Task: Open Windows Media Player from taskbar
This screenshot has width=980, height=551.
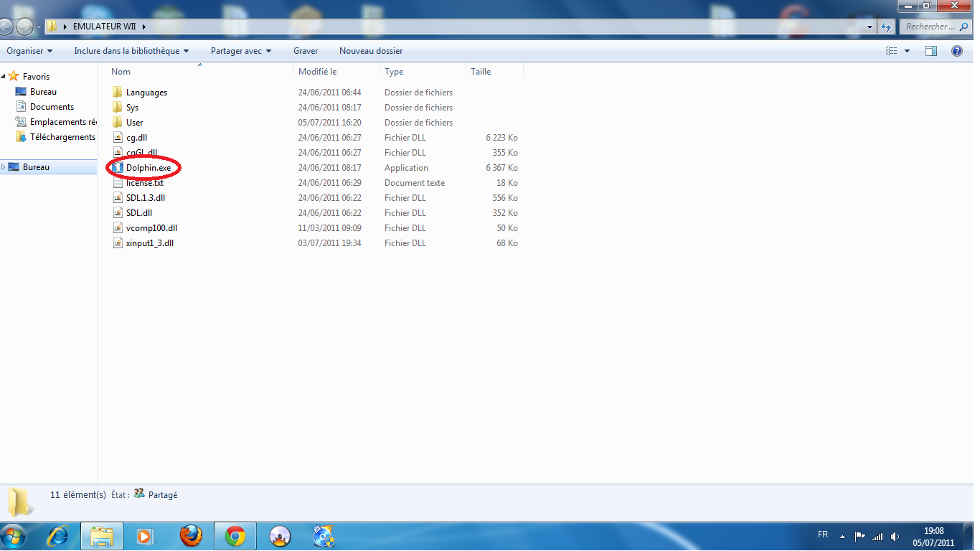Action: 146,536
